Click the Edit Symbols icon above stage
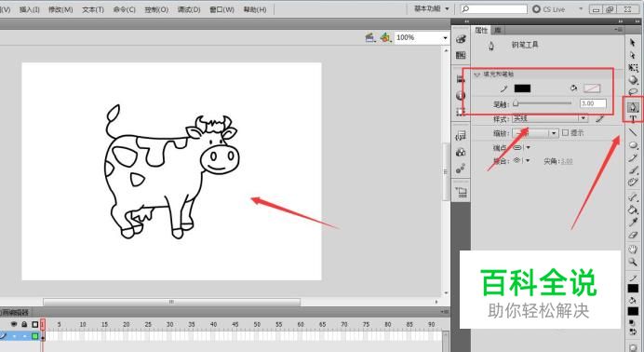Viewport: 644px width, 352px height. pyautogui.click(x=385, y=38)
